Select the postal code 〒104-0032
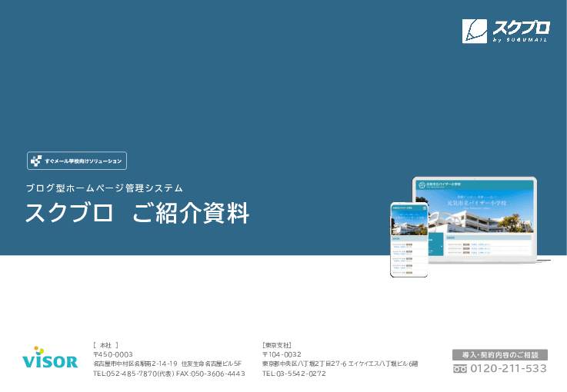The image size is (567, 392). (x=282, y=354)
